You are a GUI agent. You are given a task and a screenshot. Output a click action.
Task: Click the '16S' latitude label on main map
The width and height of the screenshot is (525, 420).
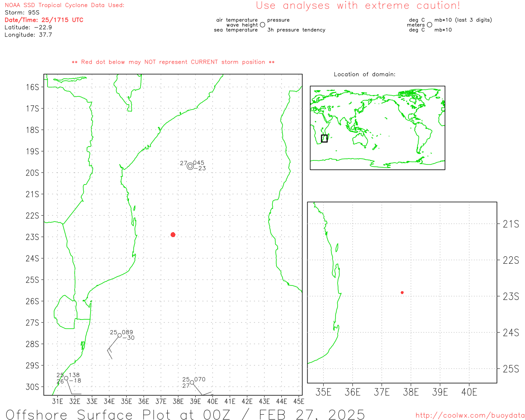click(x=32, y=87)
